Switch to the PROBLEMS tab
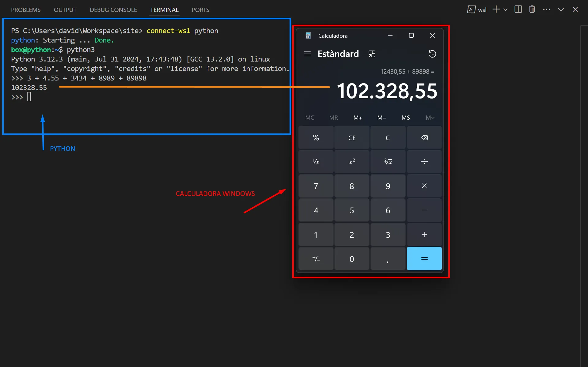Screen dimensions: 588x367 pos(26,10)
